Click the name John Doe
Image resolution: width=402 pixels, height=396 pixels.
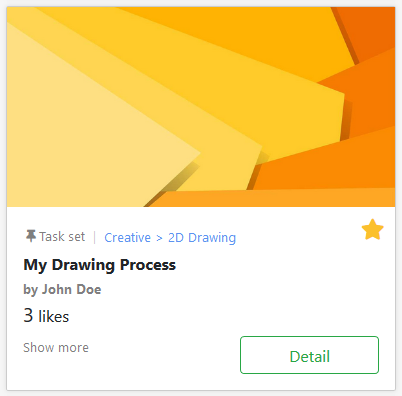coord(71,289)
